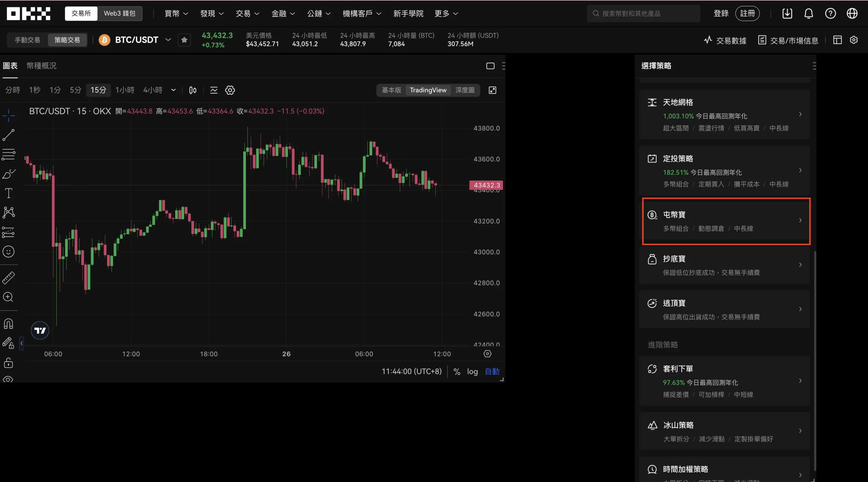
Task: Click the TradingView logo badge
Action: click(40, 330)
